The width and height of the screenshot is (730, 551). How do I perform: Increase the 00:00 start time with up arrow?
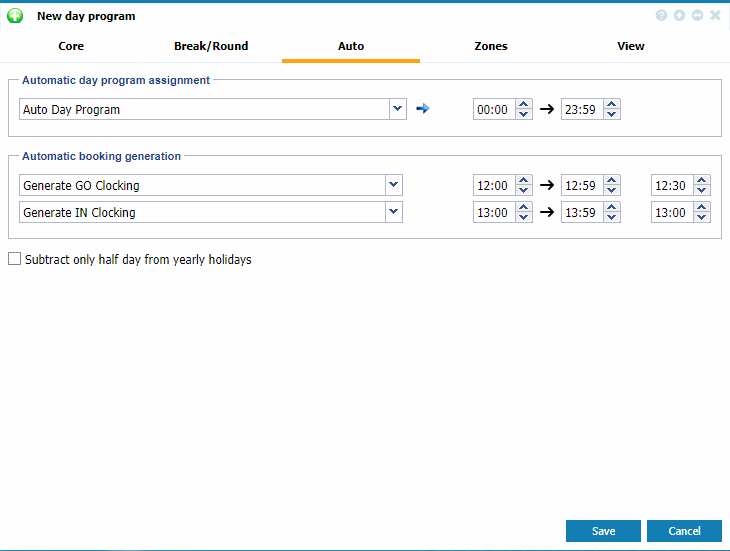[524, 105]
